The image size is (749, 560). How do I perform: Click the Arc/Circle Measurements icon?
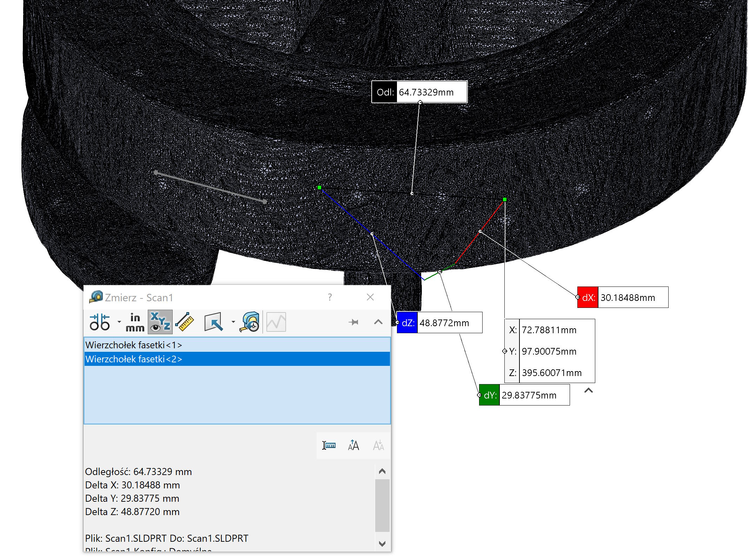(x=100, y=322)
